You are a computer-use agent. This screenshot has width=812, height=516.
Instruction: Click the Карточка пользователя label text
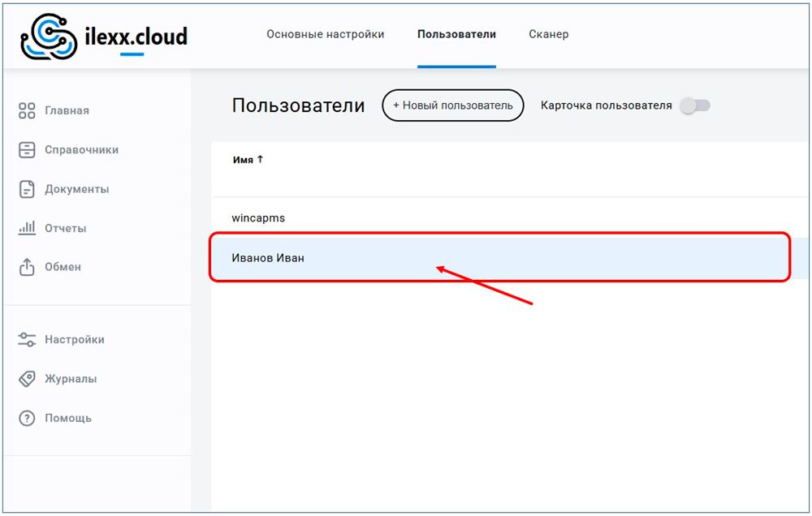point(606,105)
